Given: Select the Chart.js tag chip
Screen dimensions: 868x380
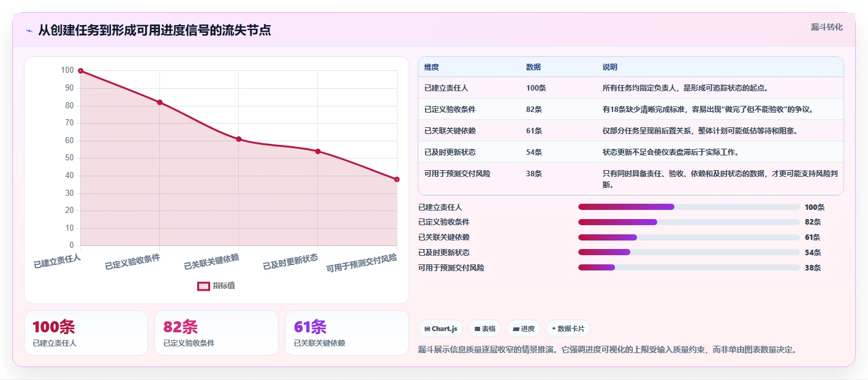Looking at the screenshot, I should [x=440, y=329].
